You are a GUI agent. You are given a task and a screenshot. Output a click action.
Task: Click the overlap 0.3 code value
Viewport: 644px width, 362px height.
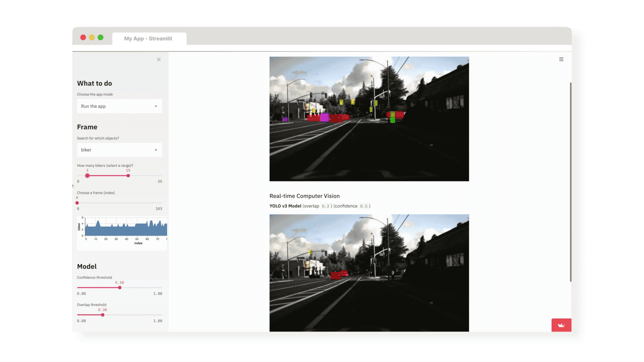coord(325,206)
